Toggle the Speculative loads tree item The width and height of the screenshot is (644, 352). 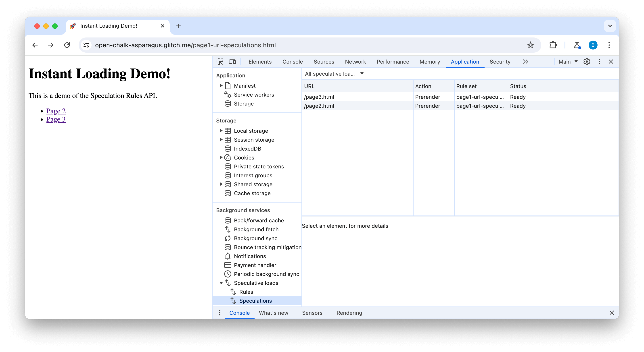pyautogui.click(x=221, y=283)
